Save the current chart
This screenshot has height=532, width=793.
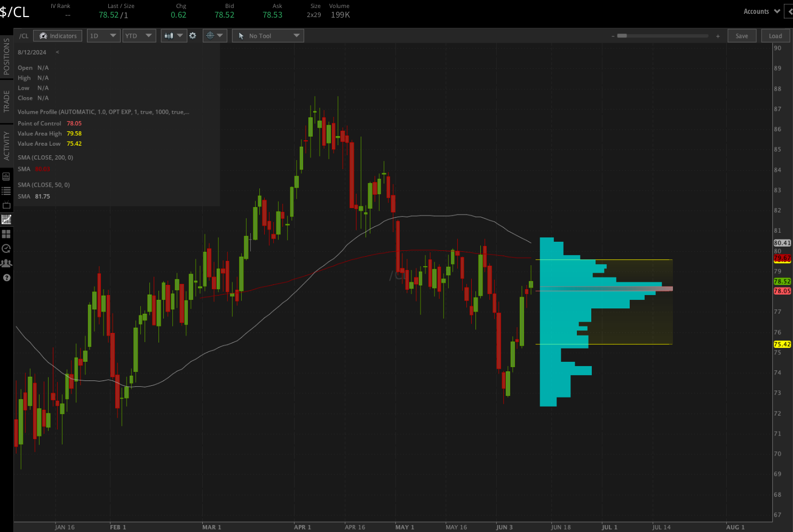coord(742,36)
